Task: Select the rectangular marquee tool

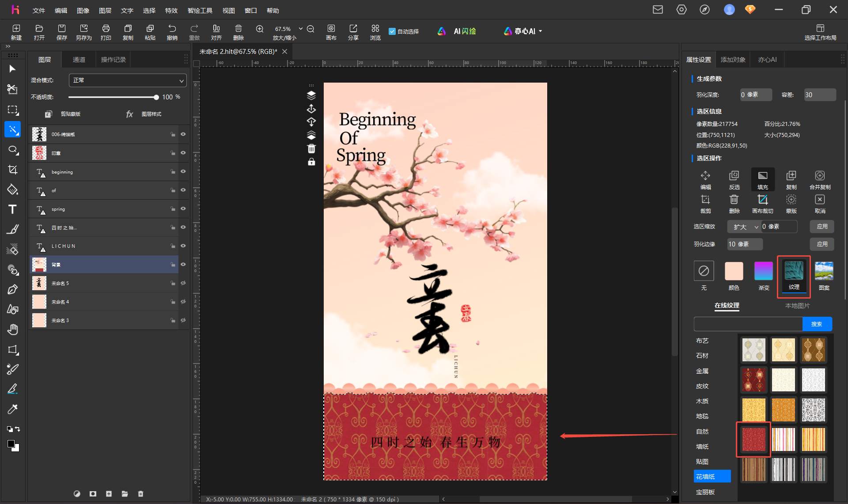Action: click(x=12, y=110)
